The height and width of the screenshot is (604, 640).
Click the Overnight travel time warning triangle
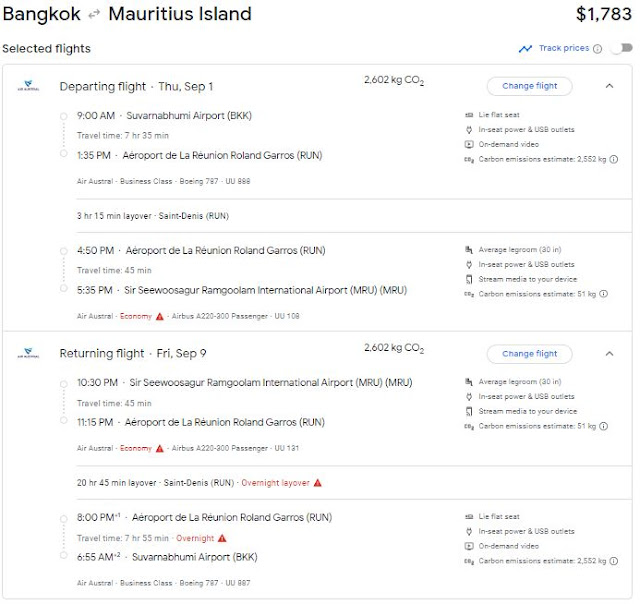click(222, 538)
